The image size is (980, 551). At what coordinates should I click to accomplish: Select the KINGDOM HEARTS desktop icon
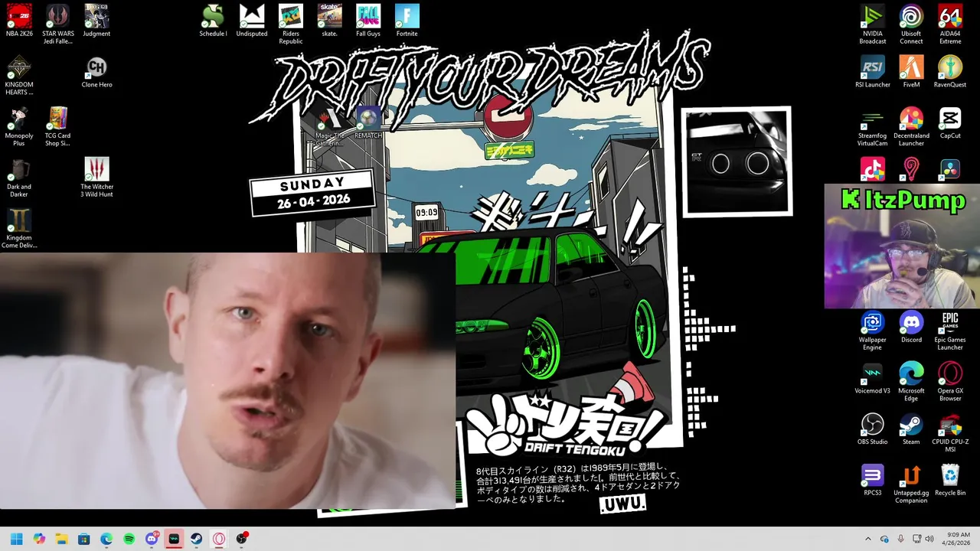pos(19,76)
